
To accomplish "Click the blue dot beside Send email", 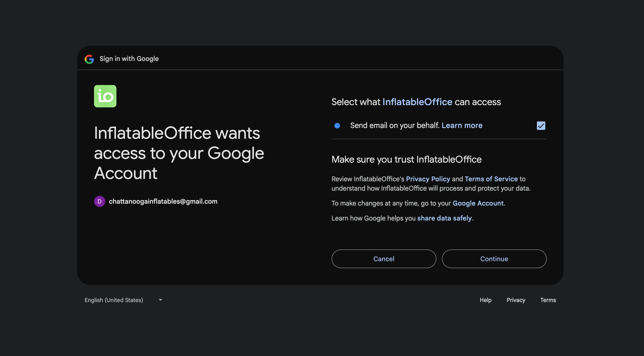I will click(x=337, y=125).
